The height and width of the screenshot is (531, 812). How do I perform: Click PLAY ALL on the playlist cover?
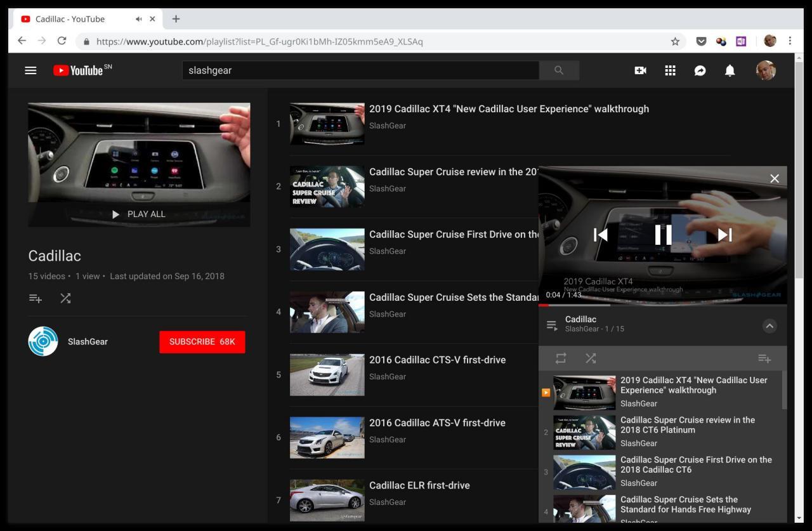[139, 214]
